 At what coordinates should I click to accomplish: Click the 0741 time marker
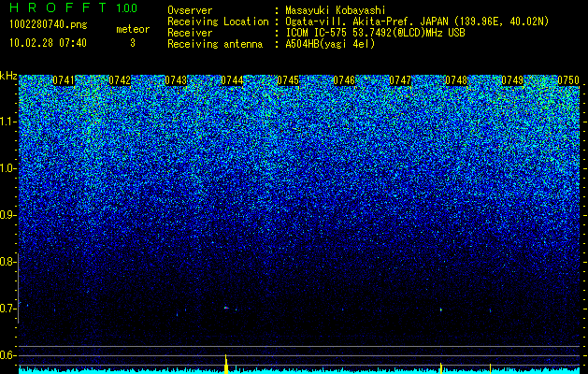pyautogui.click(x=64, y=80)
